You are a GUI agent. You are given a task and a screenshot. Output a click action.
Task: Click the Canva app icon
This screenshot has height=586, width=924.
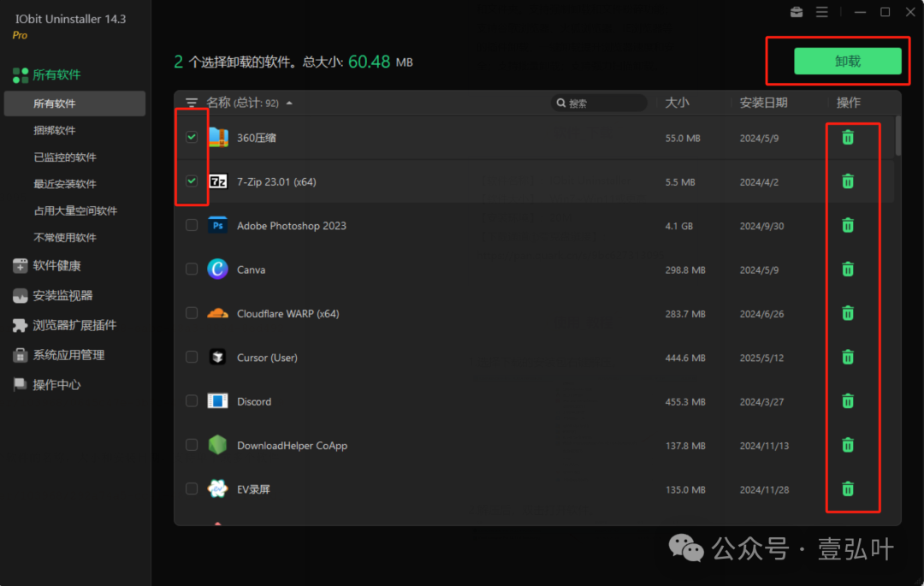coord(217,269)
